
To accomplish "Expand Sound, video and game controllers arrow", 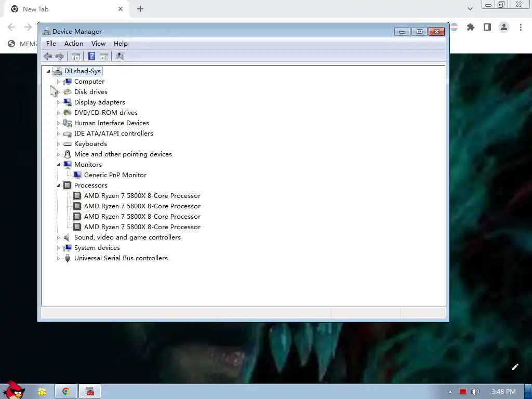I will point(58,237).
